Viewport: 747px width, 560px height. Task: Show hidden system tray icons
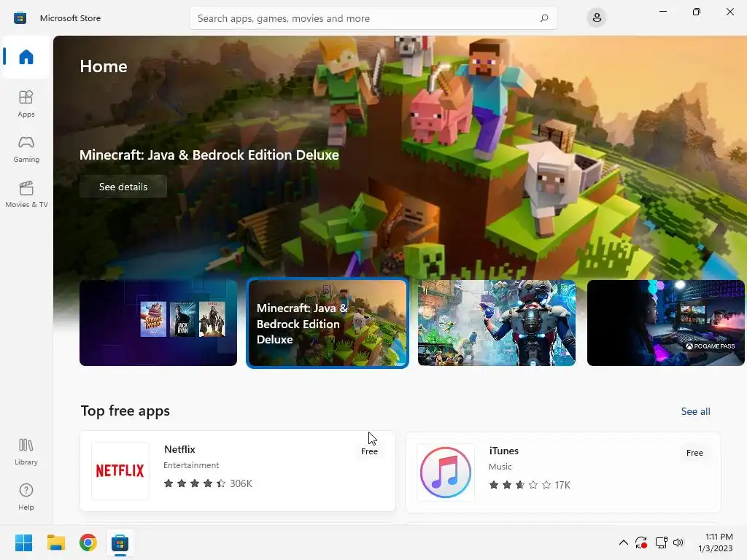(623, 542)
